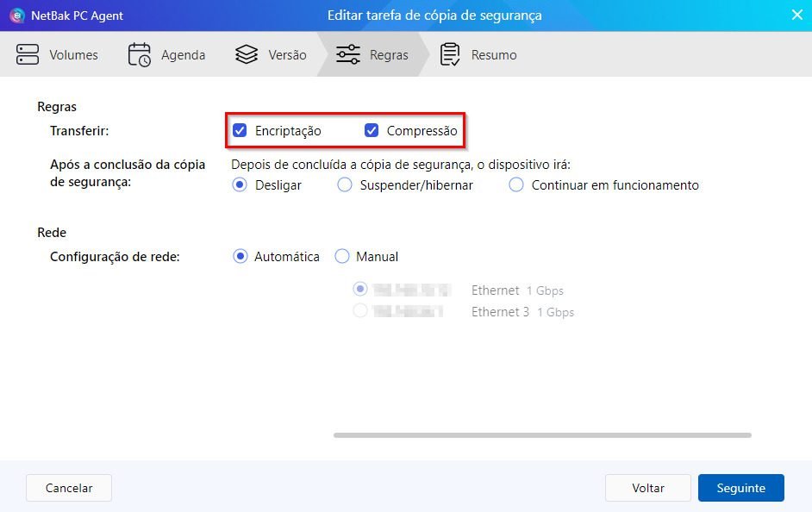The width and height of the screenshot is (812, 512).
Task: Select Continuar em funcionamento option
Action: (516, 184)
